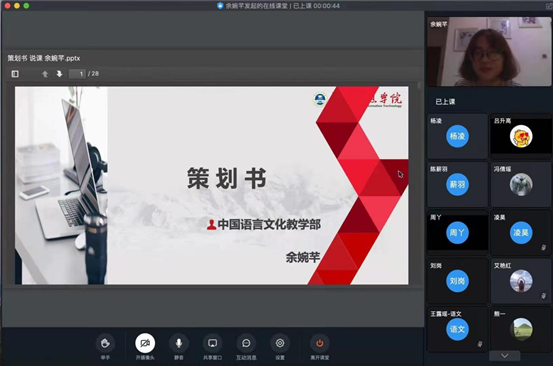Open interactive messages (互动消息) chat icon
The image size is (553, 366).
pos(246,343)
